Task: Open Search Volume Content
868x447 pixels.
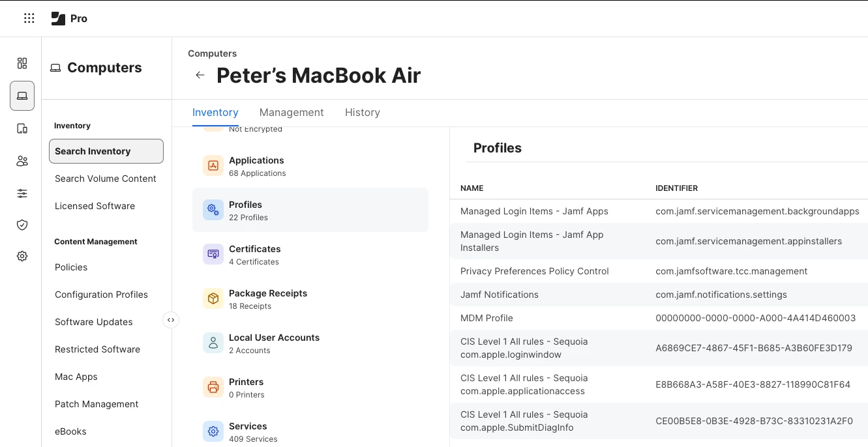Action: (x=106, y=179)
